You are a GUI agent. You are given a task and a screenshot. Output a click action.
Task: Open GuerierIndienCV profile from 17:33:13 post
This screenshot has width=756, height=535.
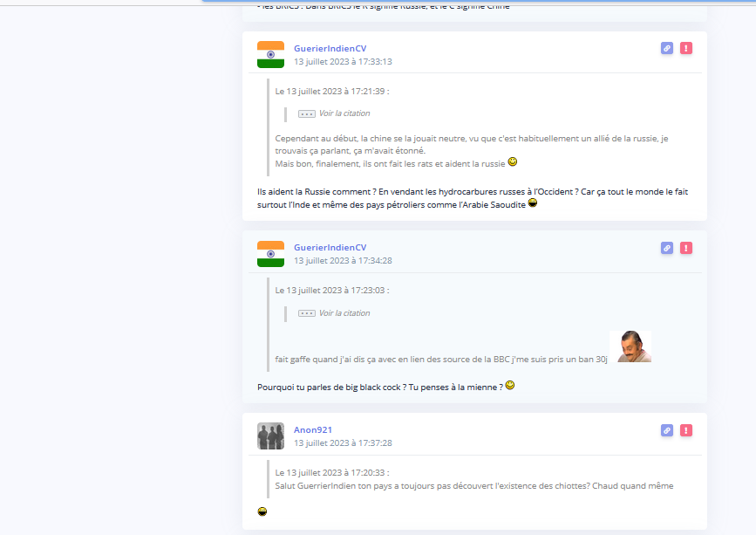[330, 48]
